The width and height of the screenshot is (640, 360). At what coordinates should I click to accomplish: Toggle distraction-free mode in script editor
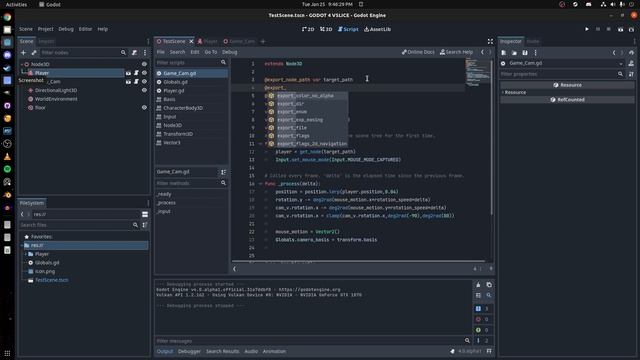click(x=490, y=41)
